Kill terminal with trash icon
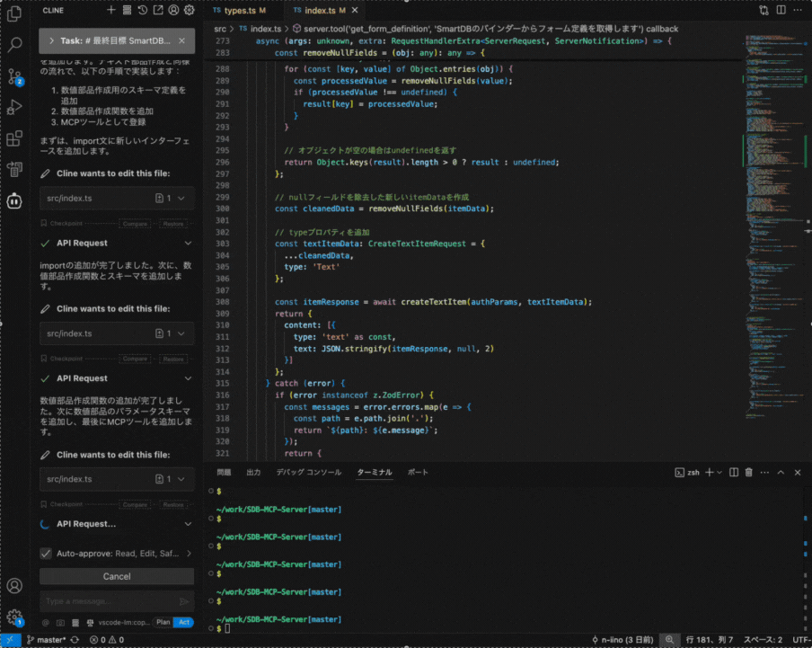 point(749,473)
